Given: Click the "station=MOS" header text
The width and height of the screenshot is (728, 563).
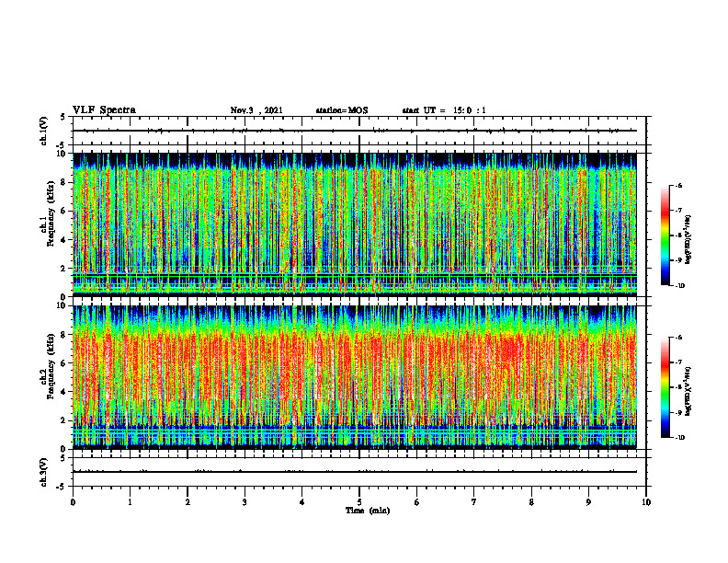Looking at the screenshot, I should pos(342,110).
